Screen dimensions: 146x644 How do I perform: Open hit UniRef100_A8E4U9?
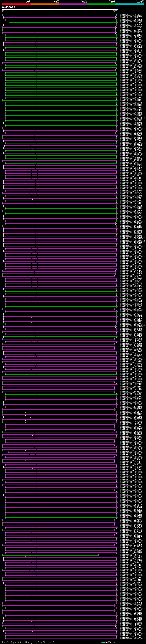pyautogui.click(x=131, y=191)
